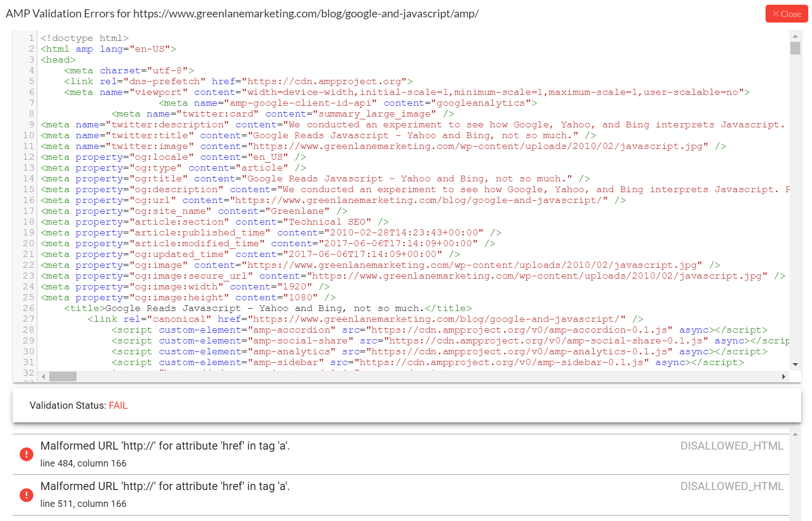The image size is (812, 521).
Task: Click the og:url meta line
Action: tap(333, 200)
